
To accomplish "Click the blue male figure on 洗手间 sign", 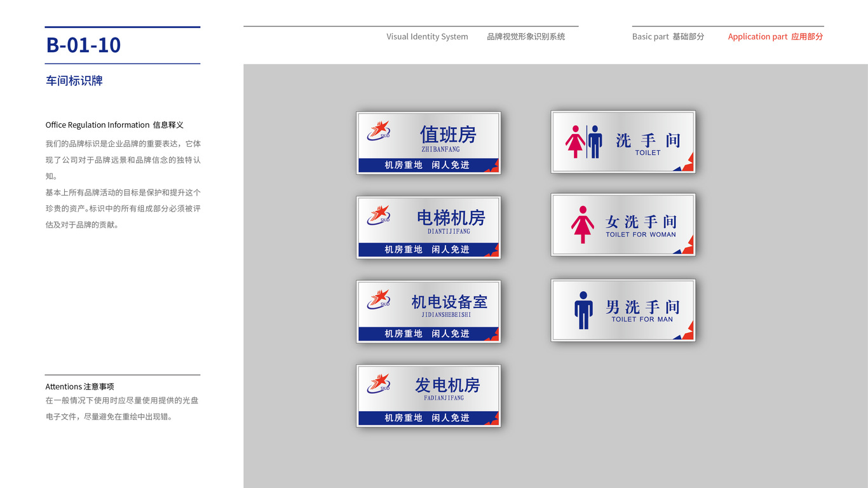I will (x=595, y=142).
